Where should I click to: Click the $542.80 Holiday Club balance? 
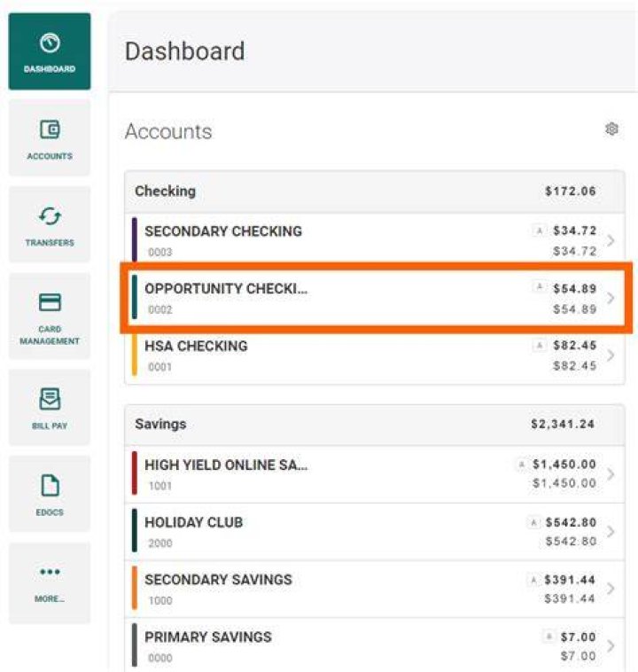pos(571,522)
